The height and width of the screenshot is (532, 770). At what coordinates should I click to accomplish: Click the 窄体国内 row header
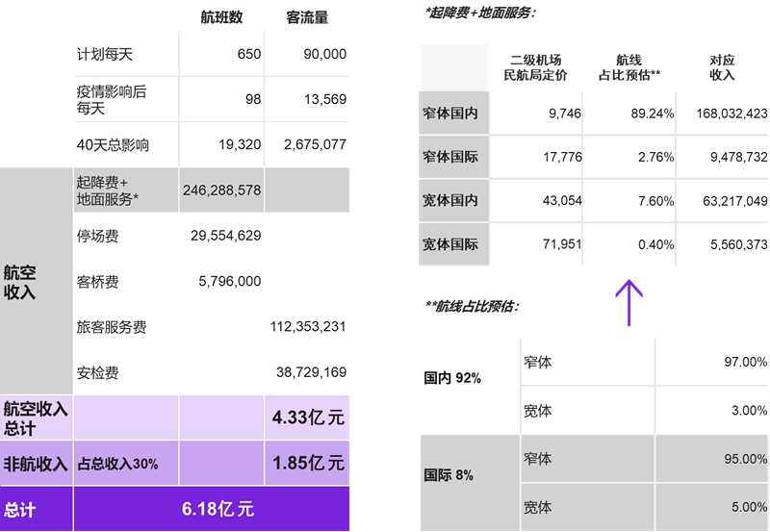pos(449,114)
